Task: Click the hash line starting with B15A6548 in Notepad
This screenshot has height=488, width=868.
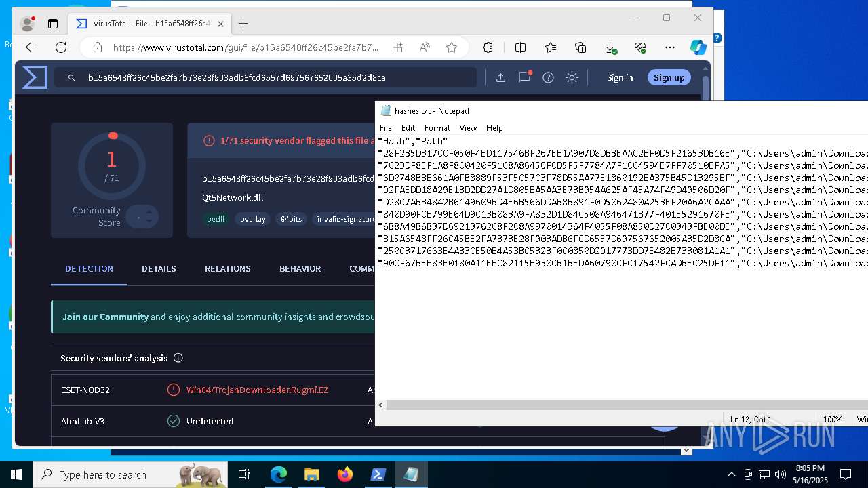Action: click(x=623, y=239)
